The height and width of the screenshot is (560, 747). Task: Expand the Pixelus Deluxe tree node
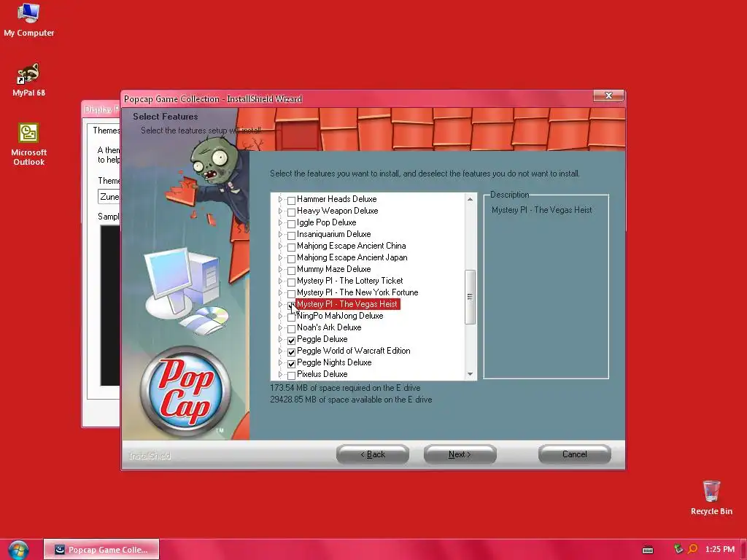click(280, 374)
